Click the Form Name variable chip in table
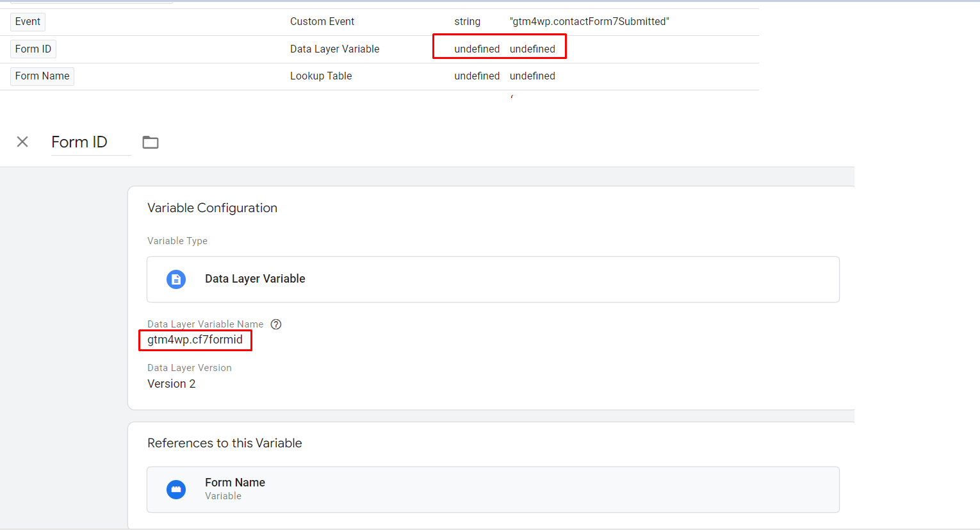 point(42,76)
